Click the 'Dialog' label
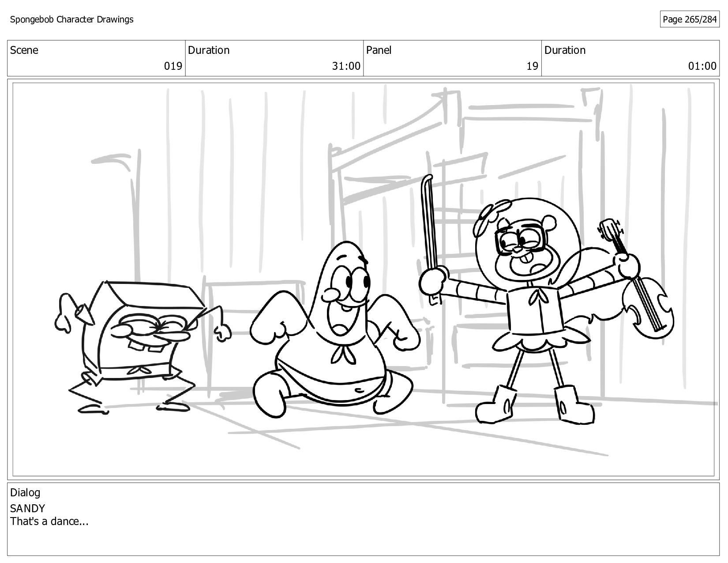This screenshot has width=728, height=563. coord(25,492)
